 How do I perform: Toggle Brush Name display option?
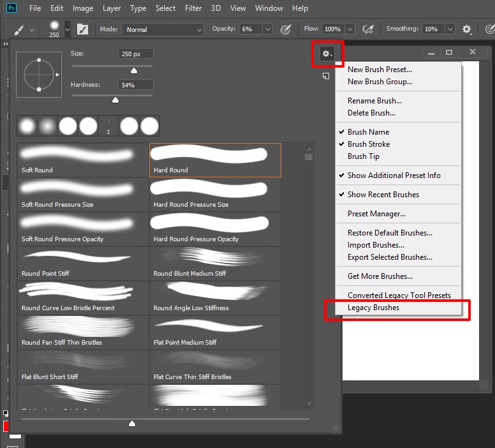click(398, 132)
